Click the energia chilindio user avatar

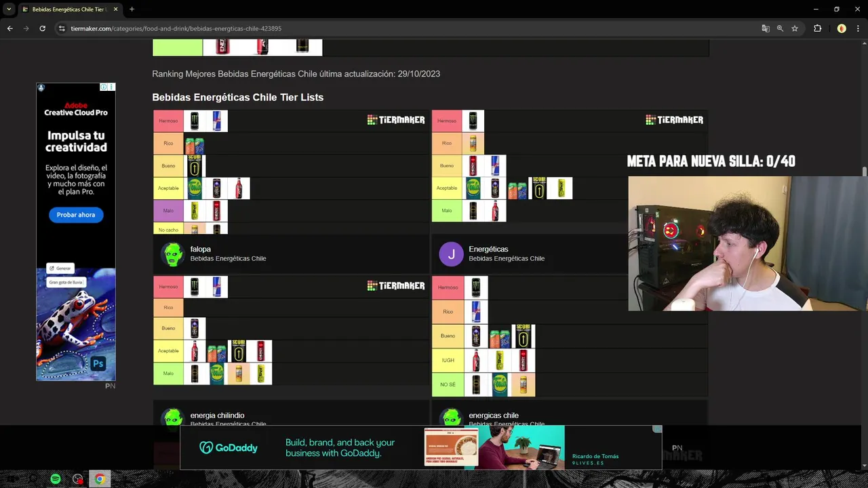click(x=172, y=418)
